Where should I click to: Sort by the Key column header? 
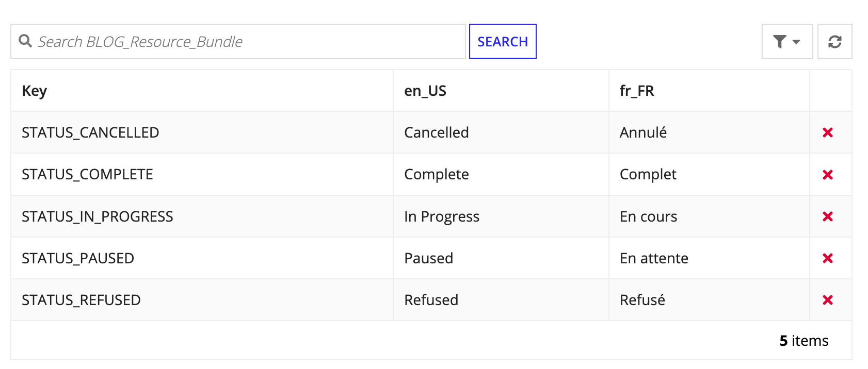tap(35, 91)
